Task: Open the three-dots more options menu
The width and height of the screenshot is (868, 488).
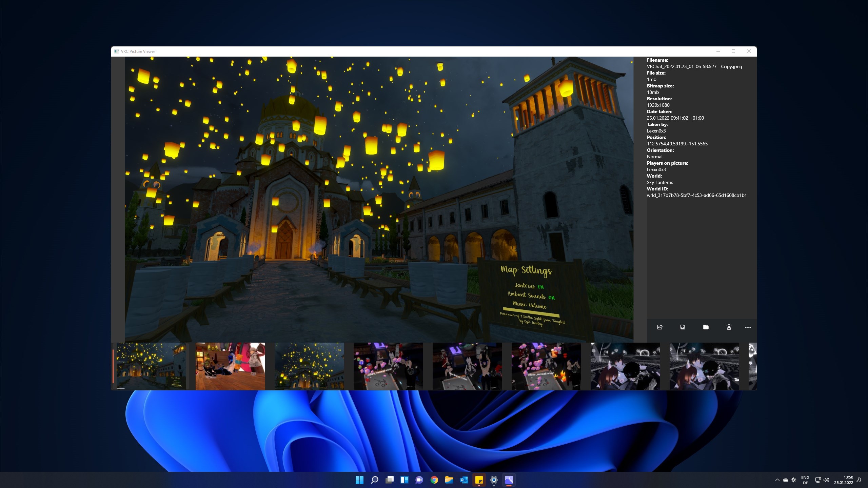Action: pos(748,327)
